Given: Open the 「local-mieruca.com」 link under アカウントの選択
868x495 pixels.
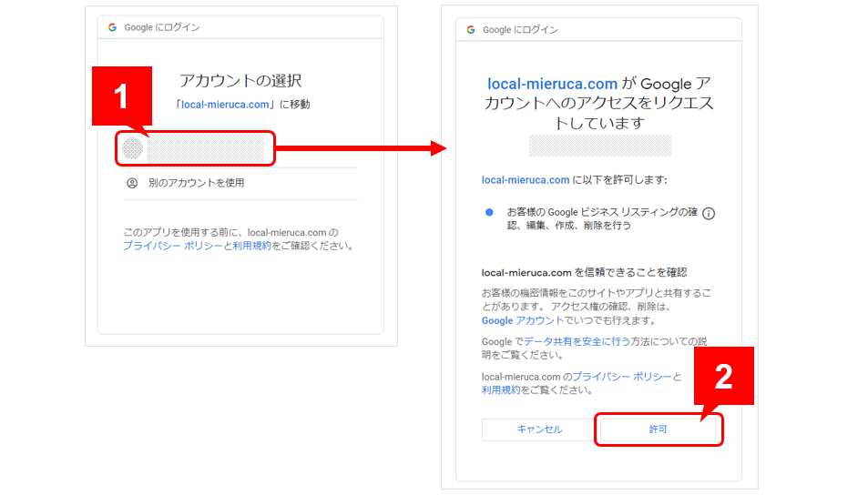Looking at the screenshot, I should click(226, 105).
